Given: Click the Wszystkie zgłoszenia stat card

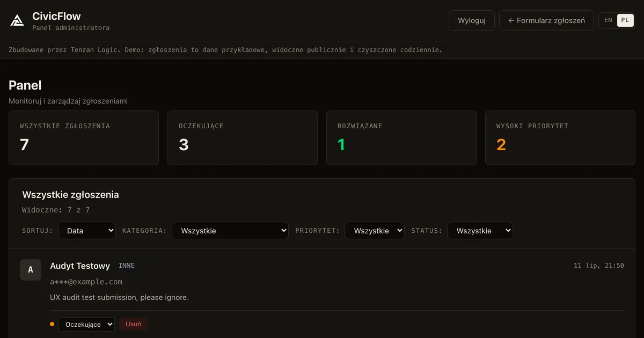Looking at the screenshot, I should point(84,138).
